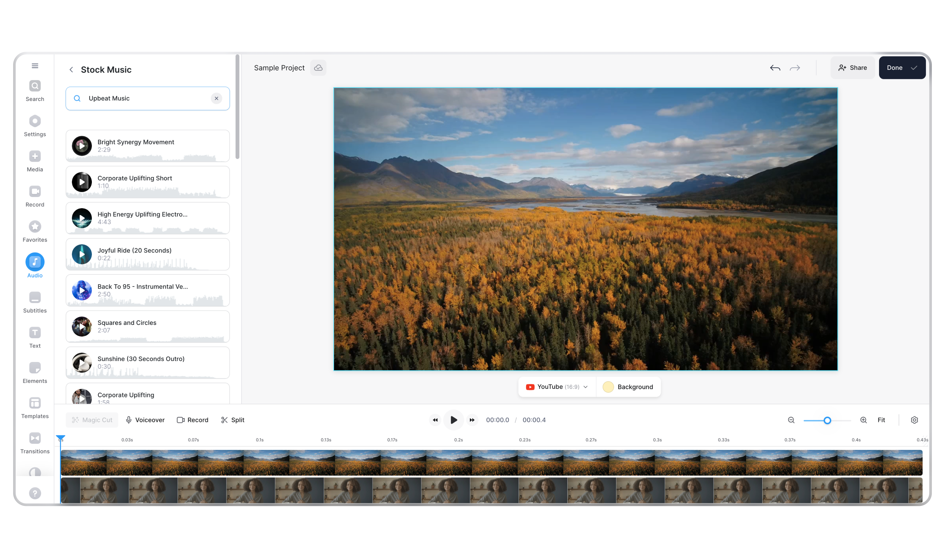Viewport: 945px width, 560px height.
Task: Play Corporate Uplifting Short preview
Action: point(82,182)
